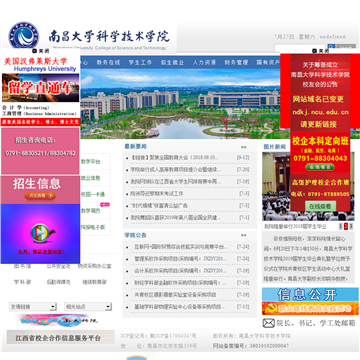Select picture news slide number 3
Screen dimensions: 360x360
tap(351, 227)
